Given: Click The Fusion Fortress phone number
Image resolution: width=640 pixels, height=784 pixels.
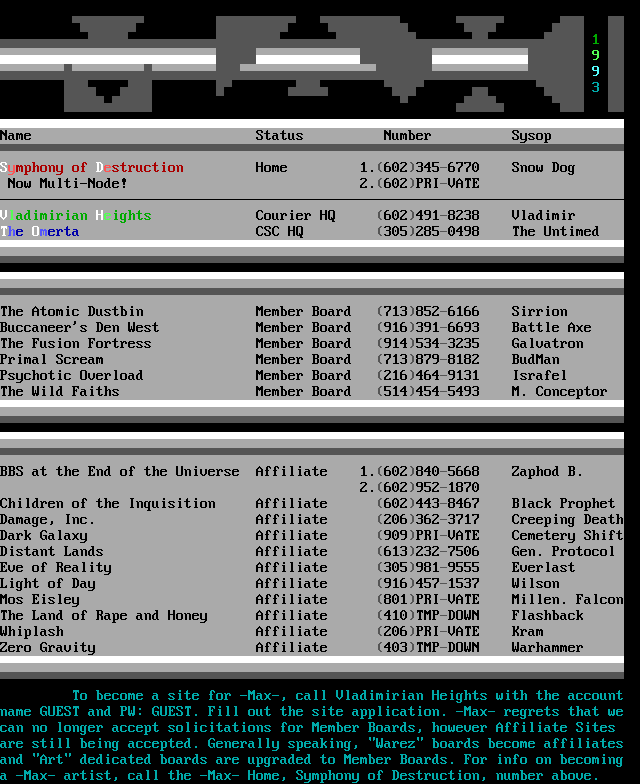Looking at the screenshot, I should [x=428, y=344].
